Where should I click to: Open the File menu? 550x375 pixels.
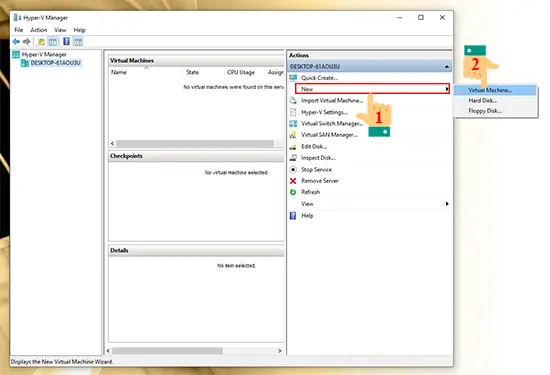click(19, 30)
